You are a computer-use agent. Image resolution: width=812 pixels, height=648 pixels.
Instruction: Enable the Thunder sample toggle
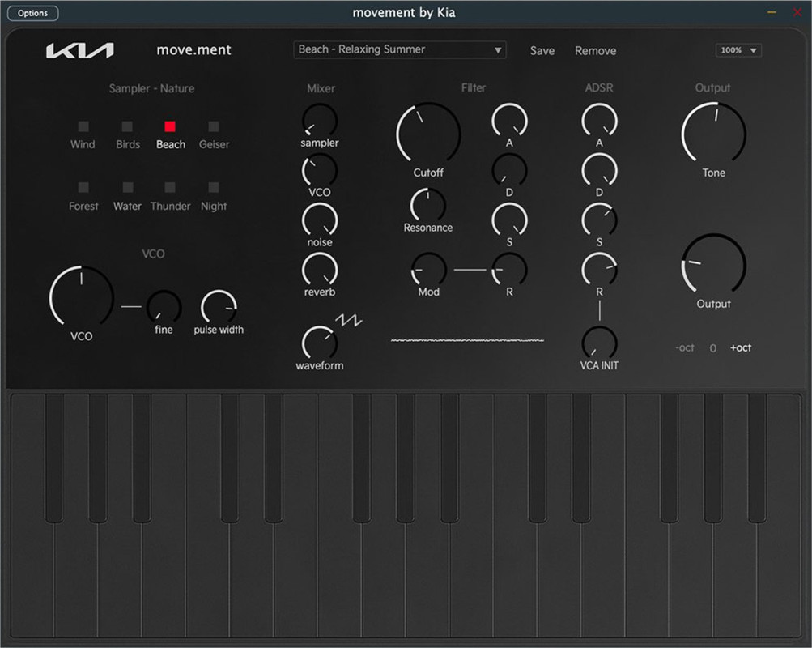(x=170, y=187)
